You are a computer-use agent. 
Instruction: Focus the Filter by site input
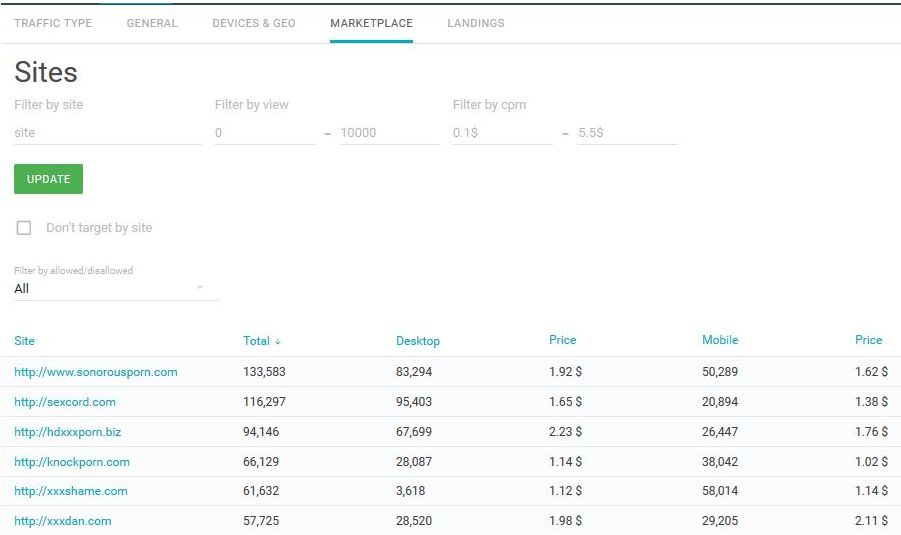[108, 133]
